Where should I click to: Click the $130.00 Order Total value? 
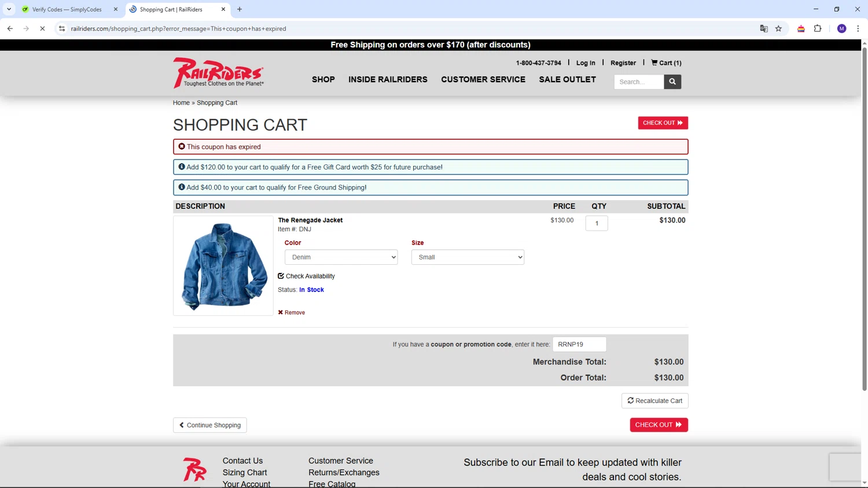pos(669,378)
